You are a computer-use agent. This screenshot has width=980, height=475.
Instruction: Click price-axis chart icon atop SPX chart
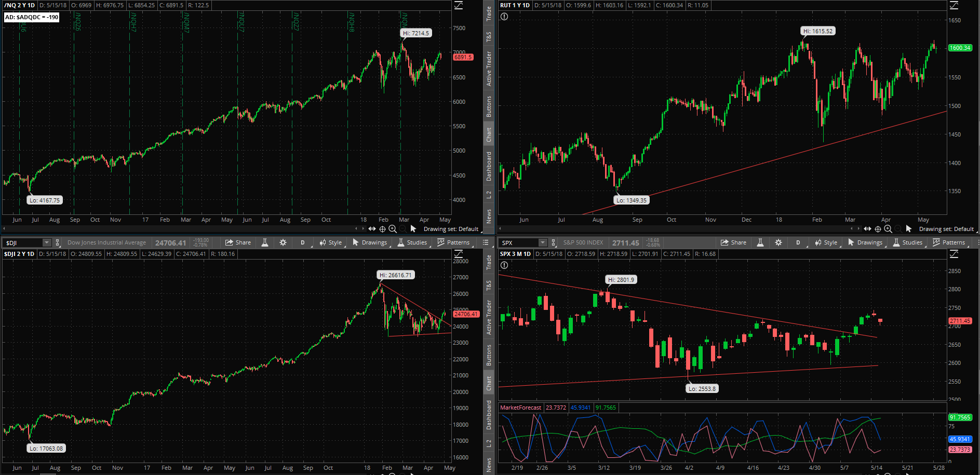[954, 254]
